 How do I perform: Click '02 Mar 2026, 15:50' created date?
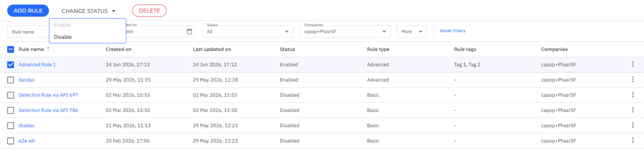pyautogui.click(x=128, y=110)
